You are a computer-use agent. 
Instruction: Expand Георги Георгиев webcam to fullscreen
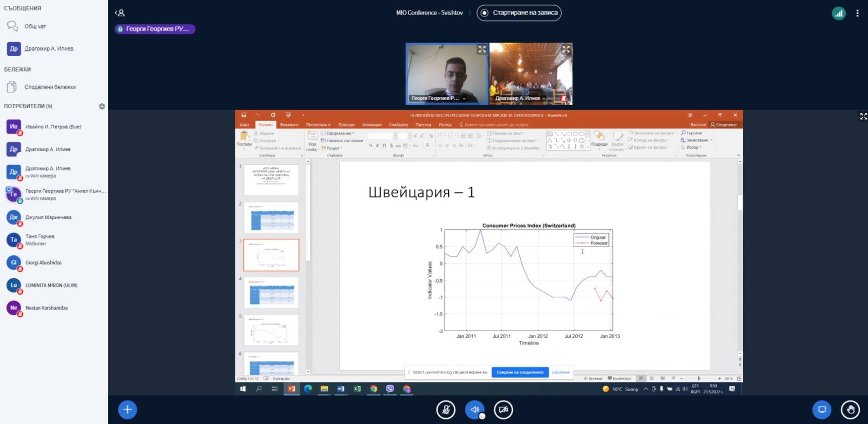coord(482,49)
